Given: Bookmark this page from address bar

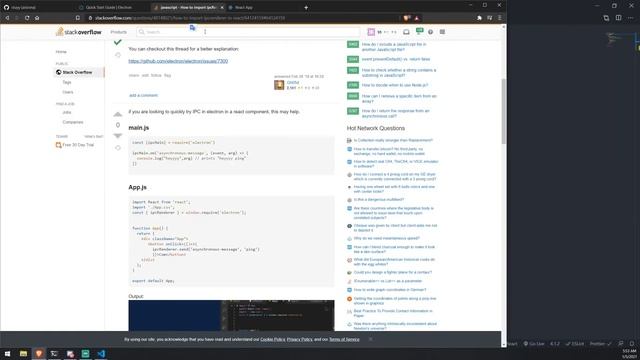Looking at the screenshot, I should click(78, 18).
